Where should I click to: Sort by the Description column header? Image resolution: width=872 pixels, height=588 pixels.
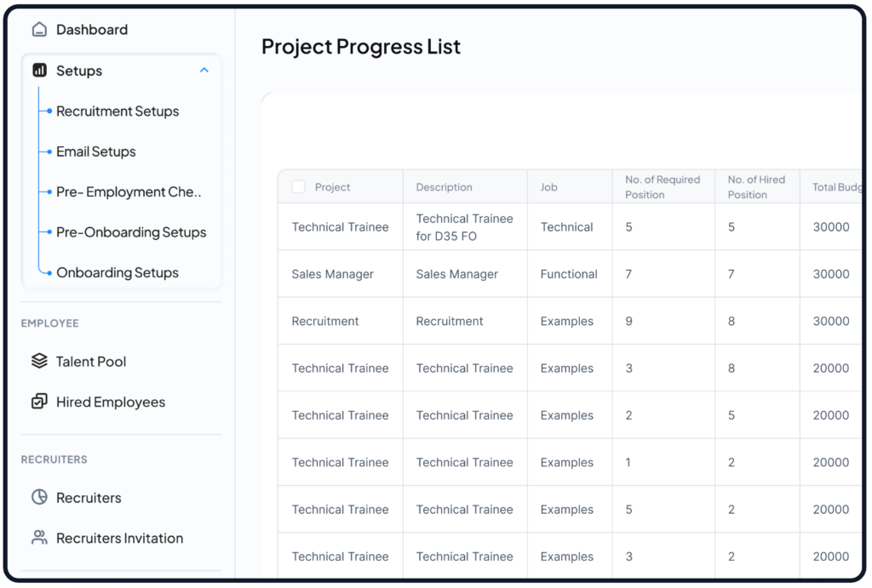pos(444,187)
